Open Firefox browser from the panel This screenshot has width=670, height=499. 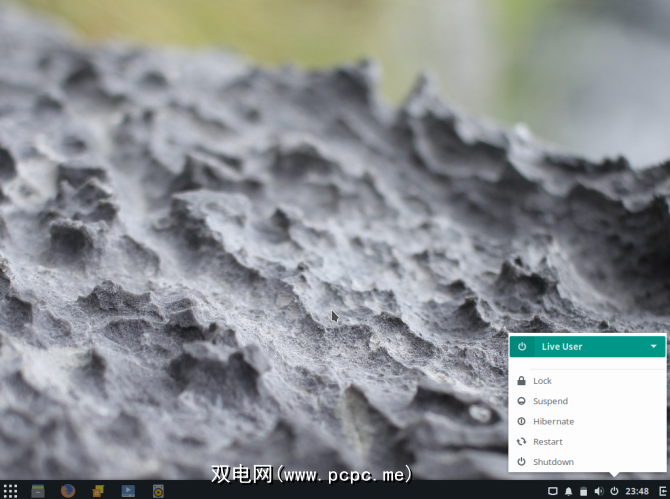(x=68, y=491)
